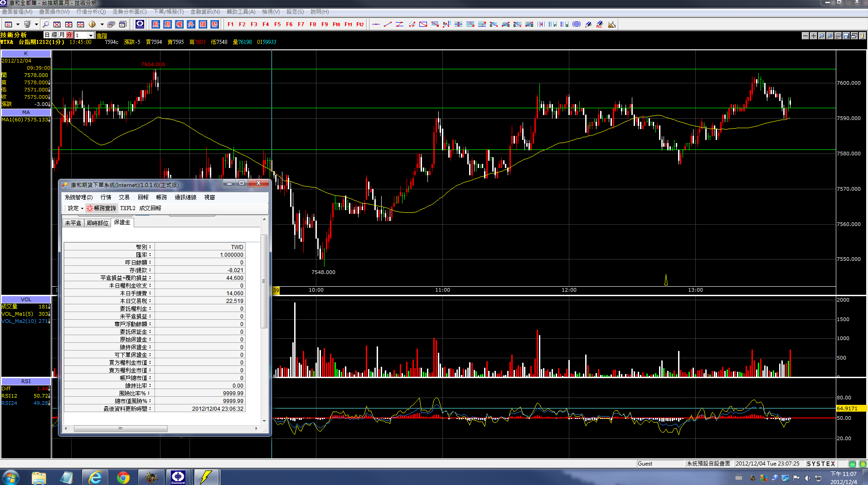The height and width of the screenshot is (485, 868).
Task: Open 系統管理(S) menu in order window
Action: pos(78,197)
